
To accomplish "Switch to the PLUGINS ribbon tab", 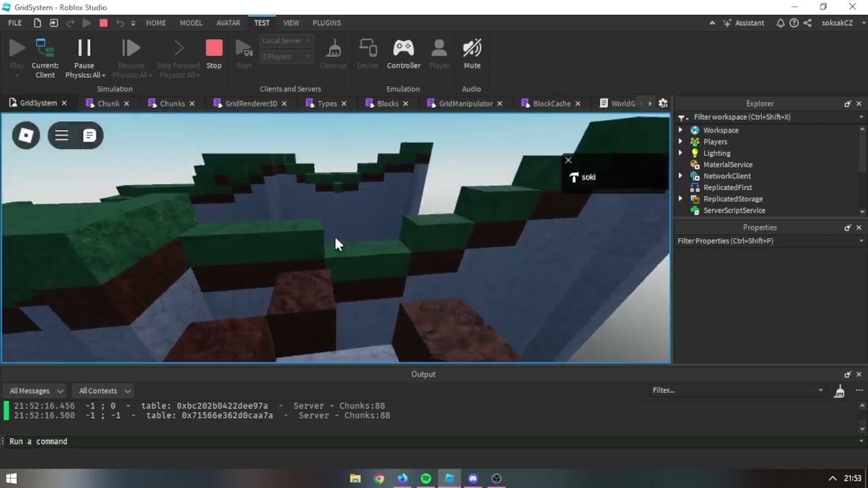I will [327, 23].
